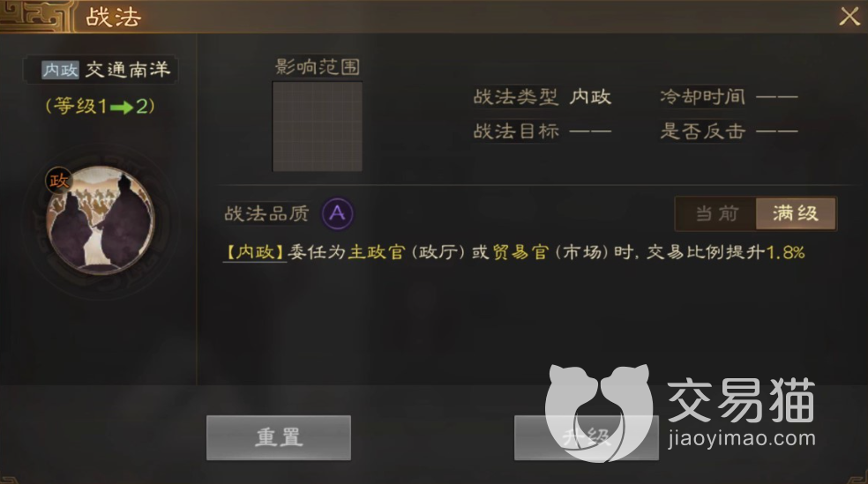The width and height of the screenshot is (868, 484).
Task: Click the 升级 button
Action: tap(587, 437)
